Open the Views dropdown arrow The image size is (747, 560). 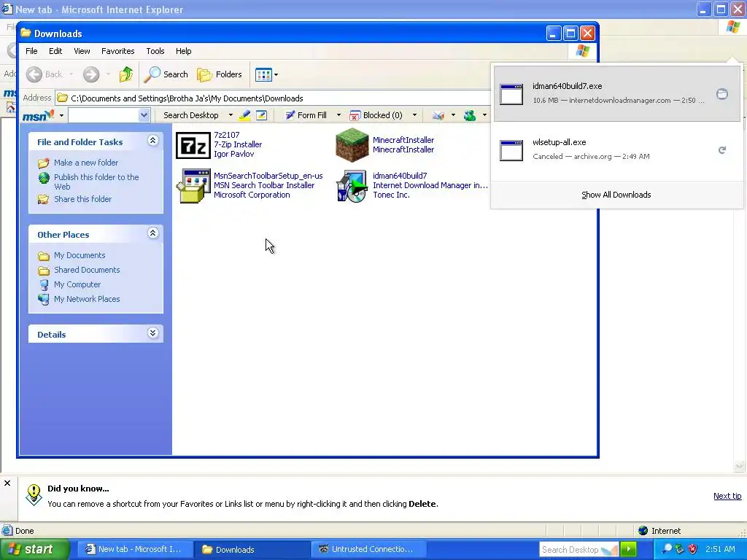276,75
